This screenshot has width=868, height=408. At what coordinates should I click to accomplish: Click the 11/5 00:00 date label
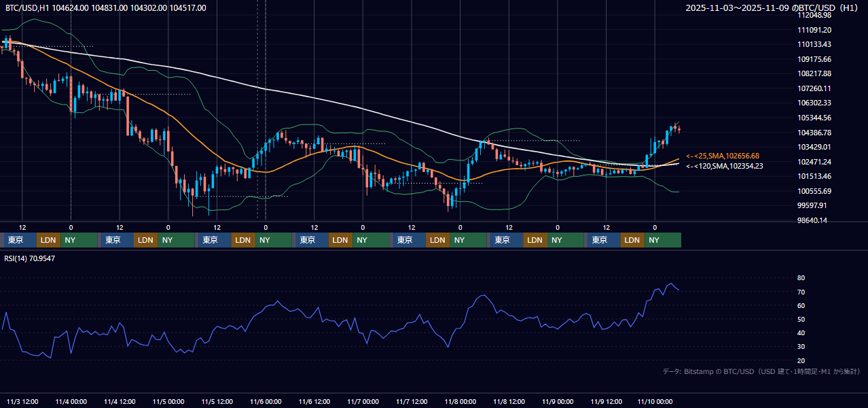[168, 401]
